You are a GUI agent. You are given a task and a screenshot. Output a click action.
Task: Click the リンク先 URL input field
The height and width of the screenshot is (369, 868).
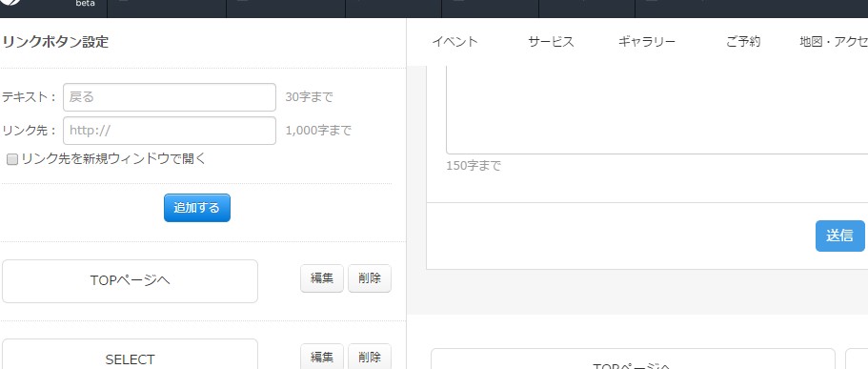(x=170, y=131)
